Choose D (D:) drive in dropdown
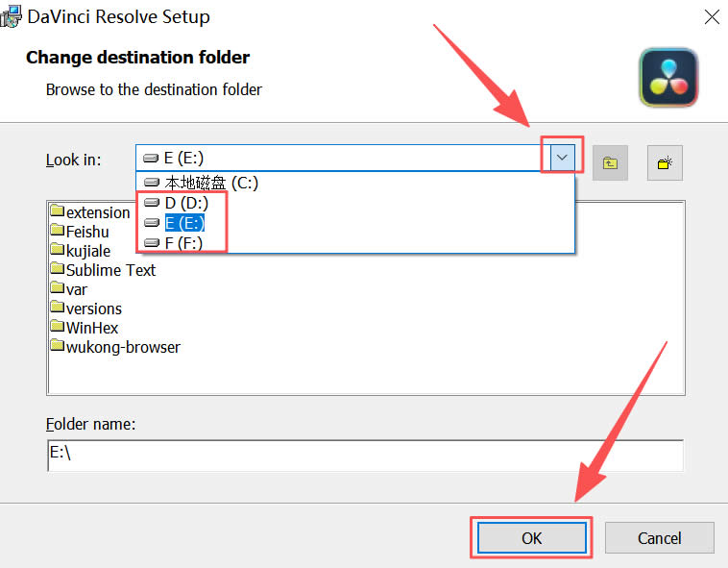 tap(185, 203)
